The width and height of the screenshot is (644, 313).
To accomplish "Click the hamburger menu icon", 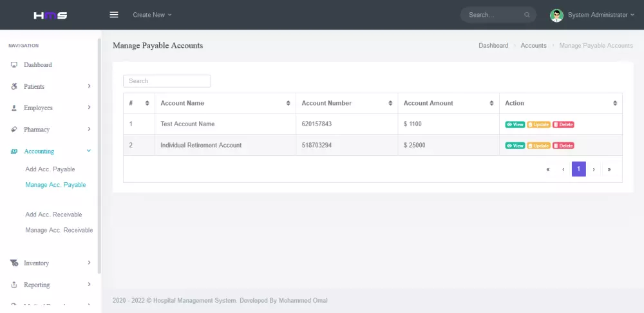I will click(114, 15).
